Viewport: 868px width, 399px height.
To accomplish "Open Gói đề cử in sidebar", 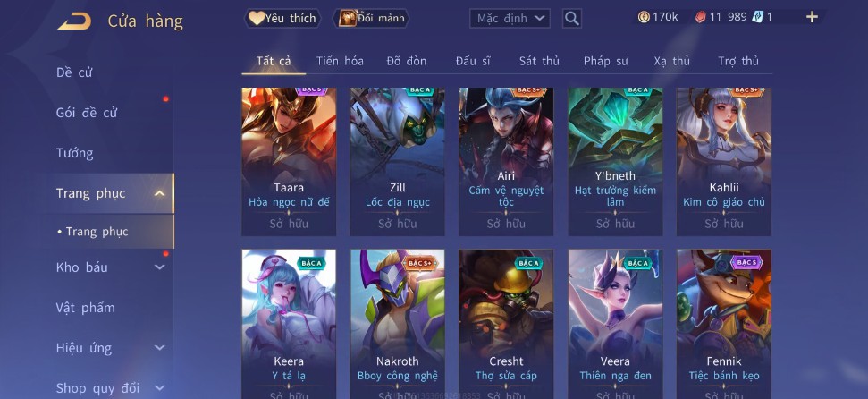I will coord(87,113).
